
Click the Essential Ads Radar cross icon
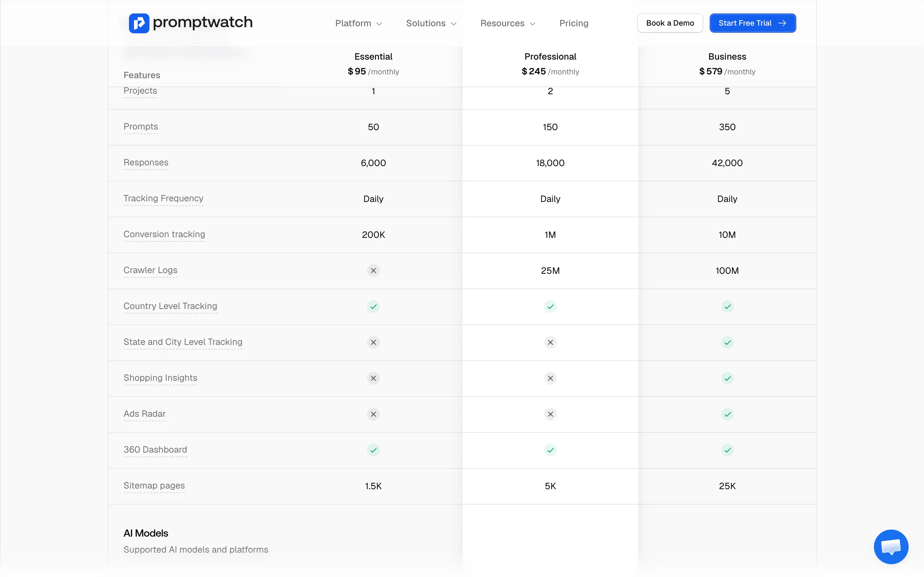[373, 414]
